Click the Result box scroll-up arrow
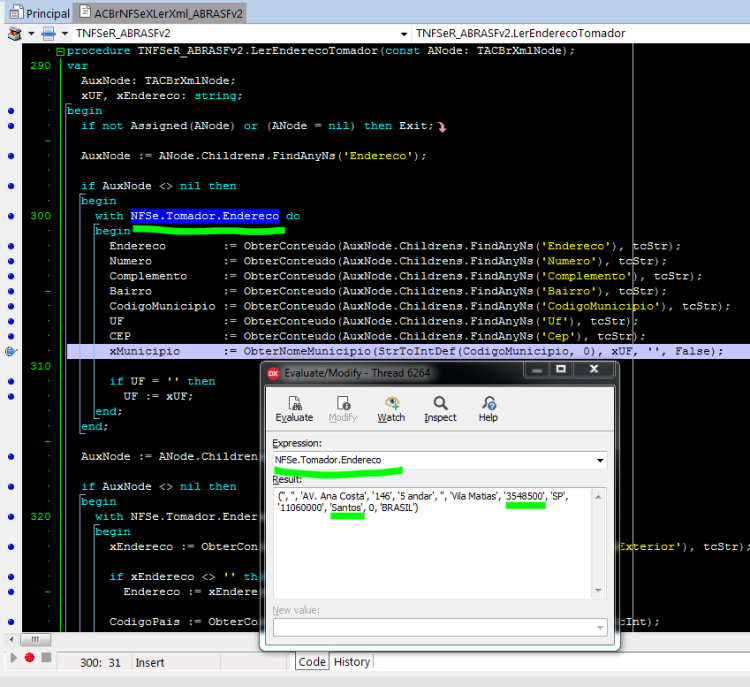The height and width of the screenshot is (687, 750). tap(598, 497)
